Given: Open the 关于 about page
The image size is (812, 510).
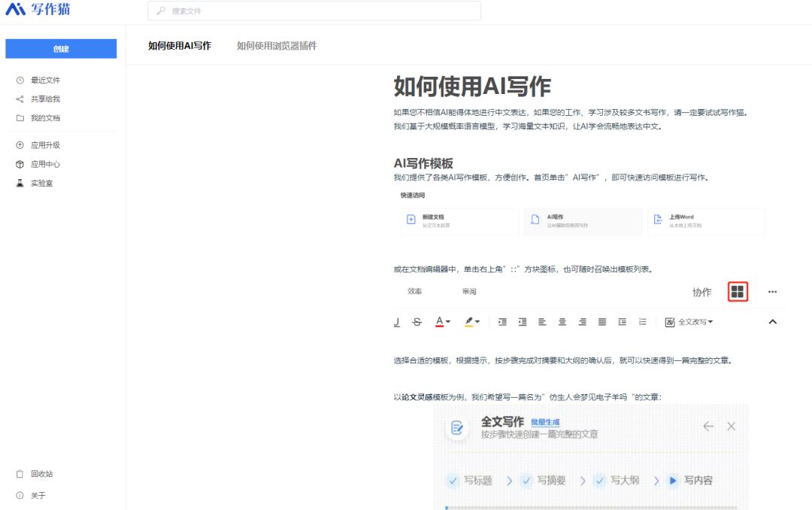Looking at the screenshot, I should click(31, 496).
